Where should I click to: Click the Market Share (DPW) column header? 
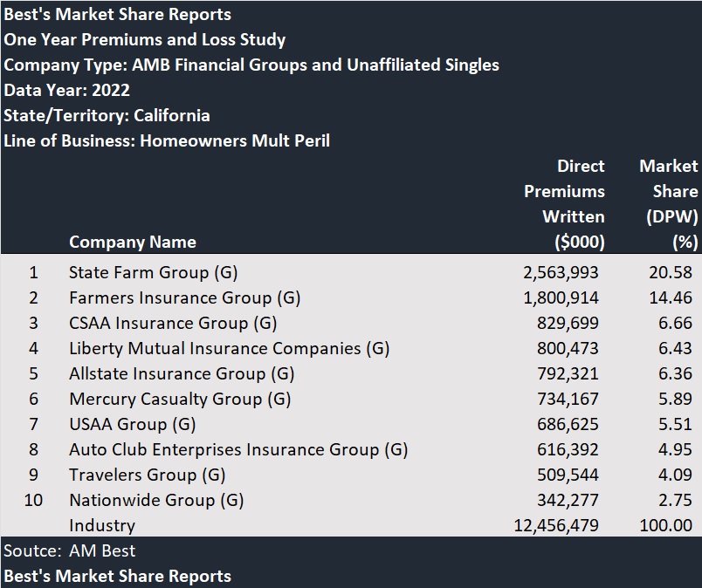tap(668, 203)
